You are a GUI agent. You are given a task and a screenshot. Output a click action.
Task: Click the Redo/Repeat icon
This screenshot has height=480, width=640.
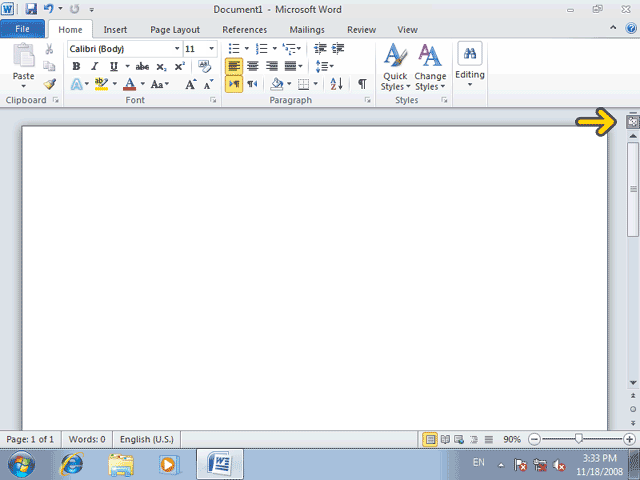pyautogui.click(x=74, y=9)
